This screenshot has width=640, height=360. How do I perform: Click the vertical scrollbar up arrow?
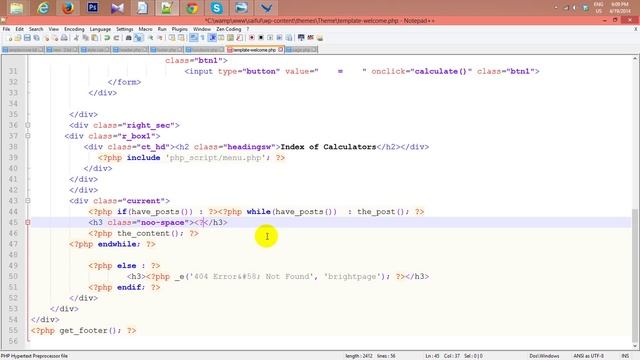click(635, 59)
